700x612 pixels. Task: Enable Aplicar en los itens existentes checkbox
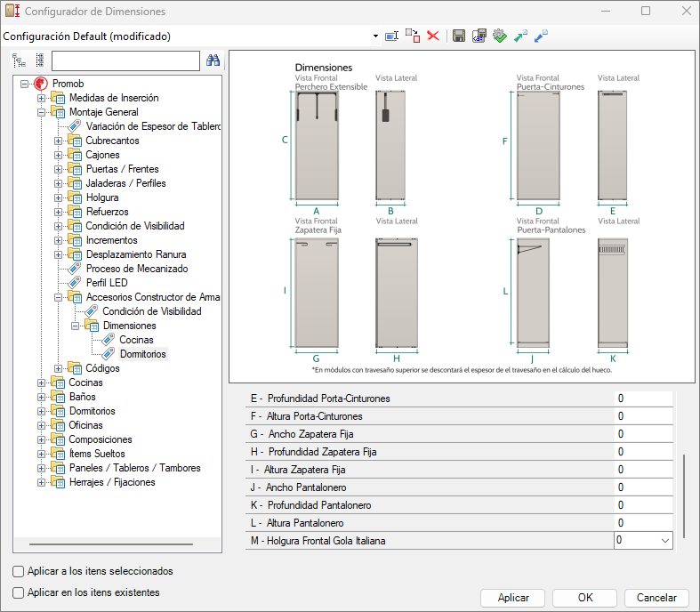pyautogui.click(x=19, y=592)
